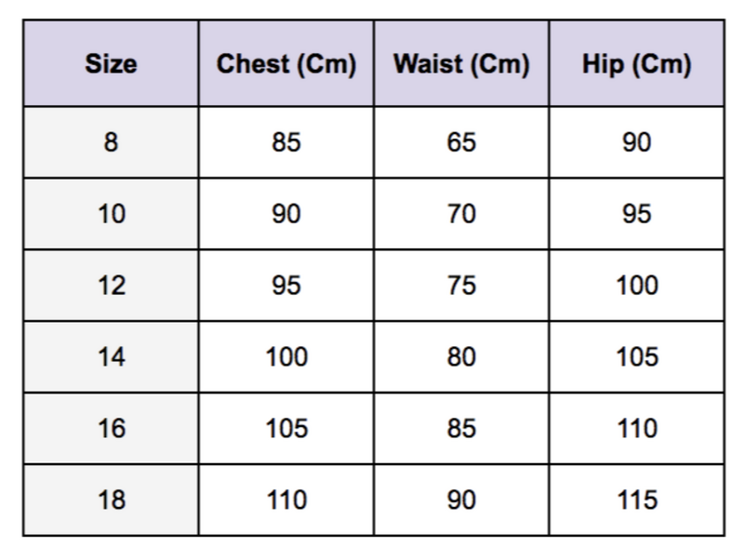Click waist value 65 for size 8
The image size is (744, 560).
pyautogui.click(x=461, y=142)
